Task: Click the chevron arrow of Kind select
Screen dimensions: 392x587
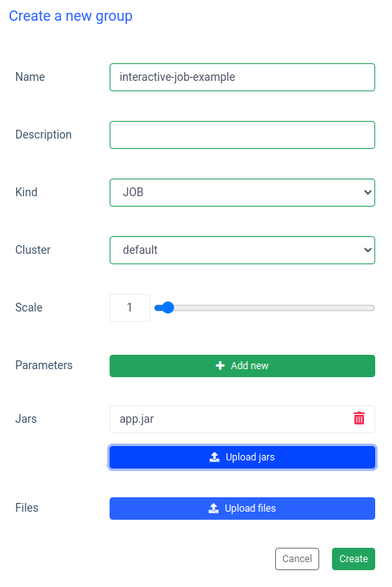Action: [x=368, y=192]
